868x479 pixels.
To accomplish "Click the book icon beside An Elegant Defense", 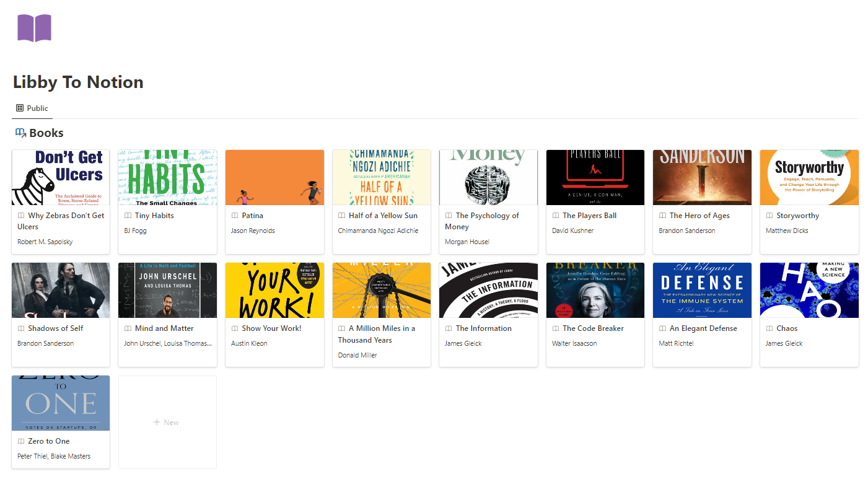I will 662,328.
